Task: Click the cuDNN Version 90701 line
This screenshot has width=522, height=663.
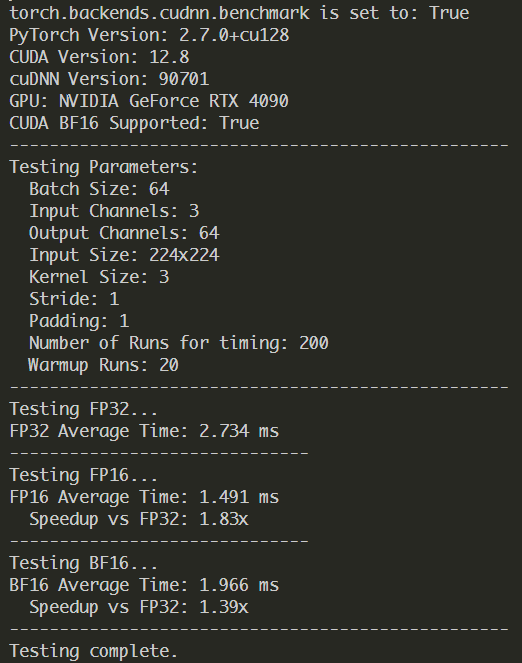Action: click(109, 79)
